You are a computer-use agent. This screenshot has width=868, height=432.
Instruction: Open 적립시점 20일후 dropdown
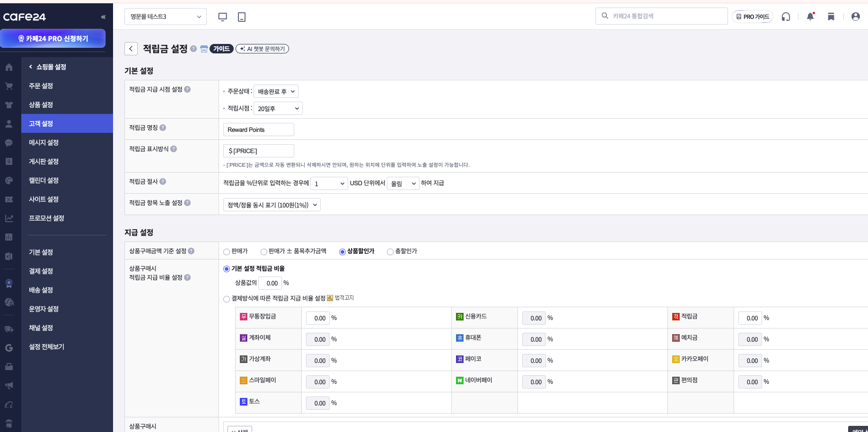click(278, 108)
